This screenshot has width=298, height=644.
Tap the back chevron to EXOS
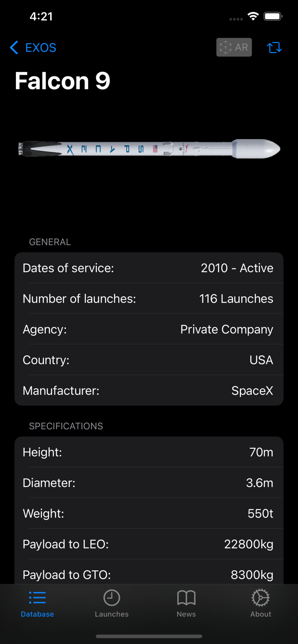(x=14, y=48)
